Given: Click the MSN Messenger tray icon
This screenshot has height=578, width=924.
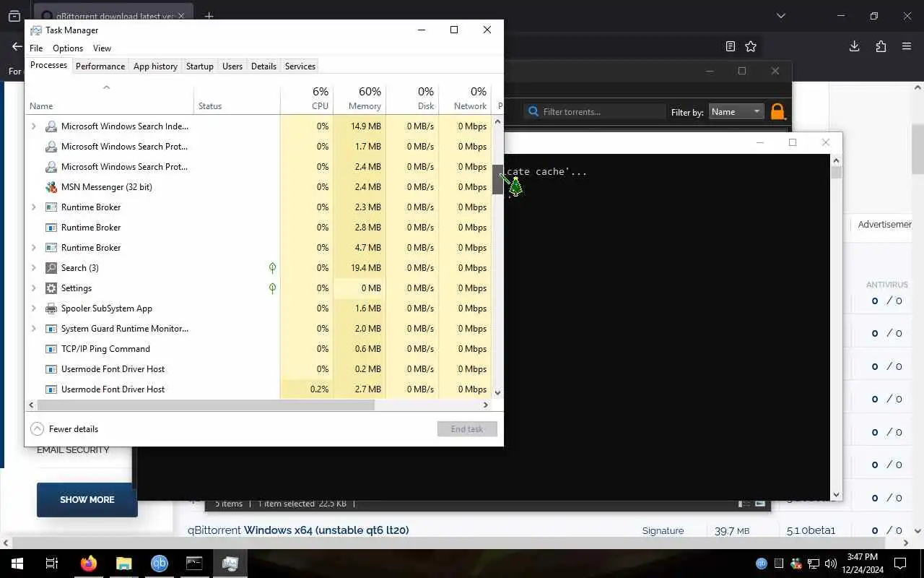Looking at the screenshot, I should tap(796, 564).
